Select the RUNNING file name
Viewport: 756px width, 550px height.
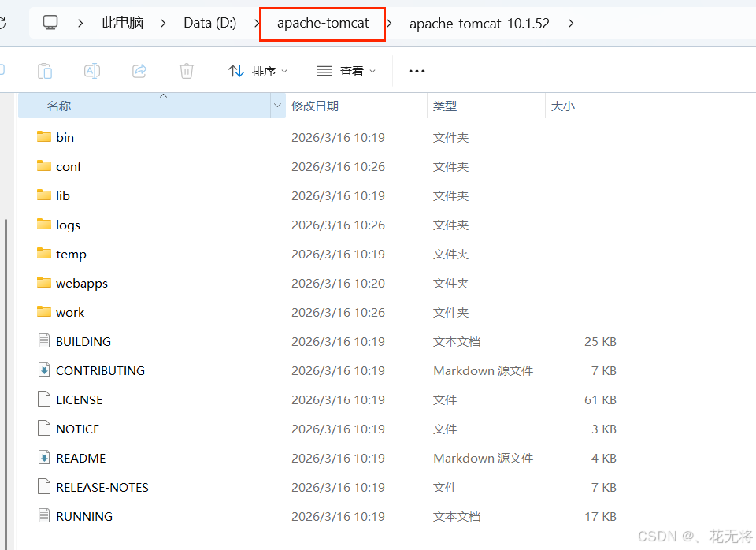[84, 516]
